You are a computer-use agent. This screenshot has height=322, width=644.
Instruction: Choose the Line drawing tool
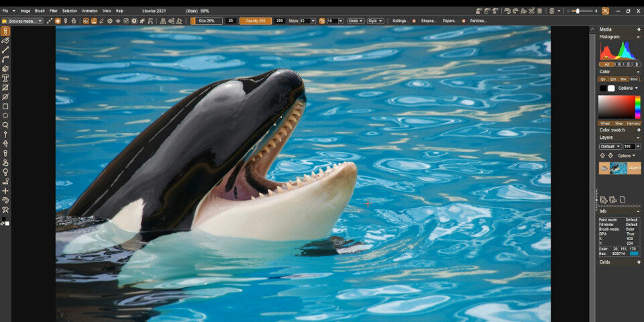tap(5, 50)
